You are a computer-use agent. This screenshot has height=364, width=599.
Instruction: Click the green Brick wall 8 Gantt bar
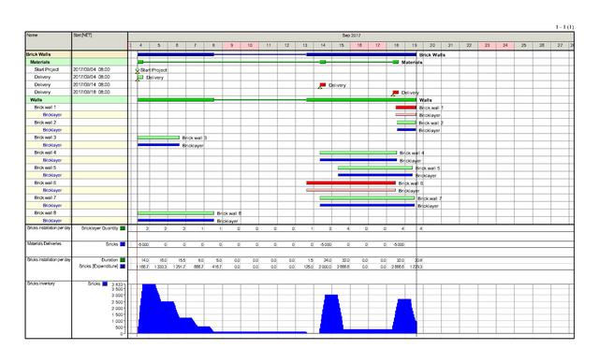[x=176, y=213]
